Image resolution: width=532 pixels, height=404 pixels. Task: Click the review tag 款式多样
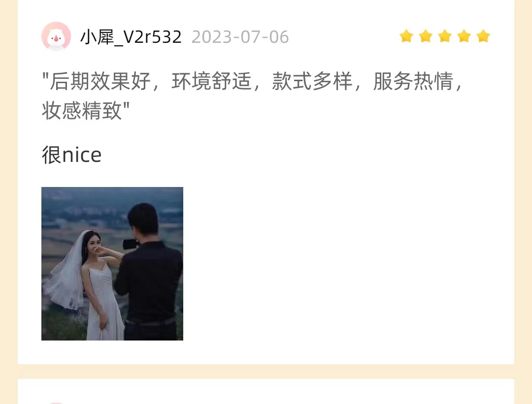[312, 81]
